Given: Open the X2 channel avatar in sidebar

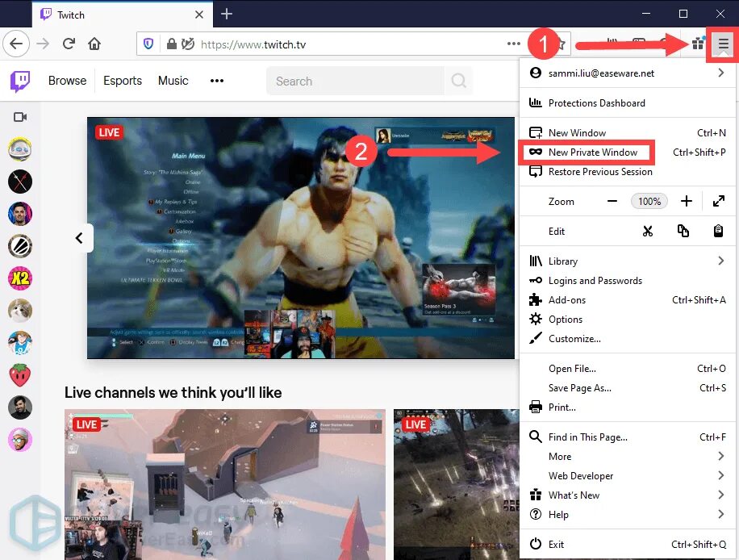Looking at the screenshot, I should [x=20, y=278].
